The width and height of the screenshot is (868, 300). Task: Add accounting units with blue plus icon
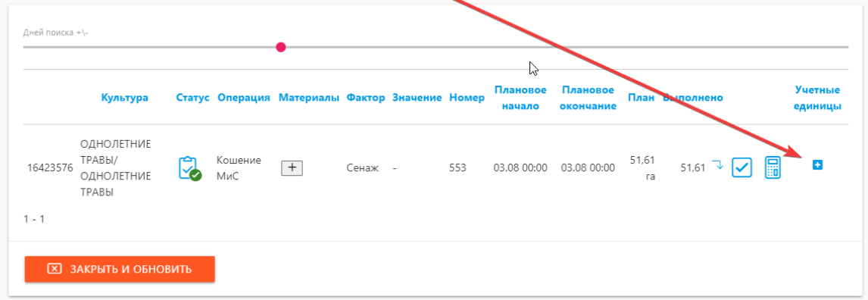point(817,164)
